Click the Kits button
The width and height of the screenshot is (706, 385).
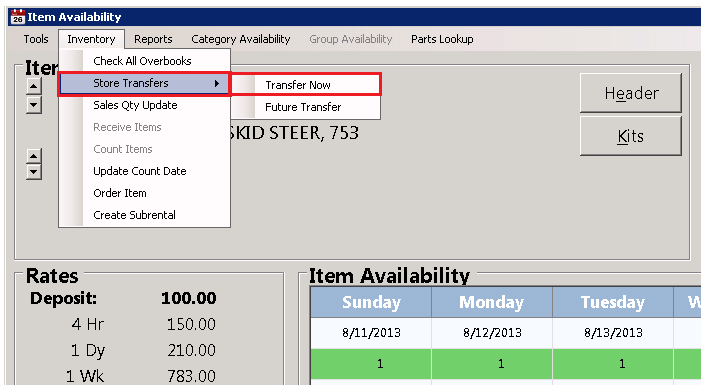[x=631, y=136]
